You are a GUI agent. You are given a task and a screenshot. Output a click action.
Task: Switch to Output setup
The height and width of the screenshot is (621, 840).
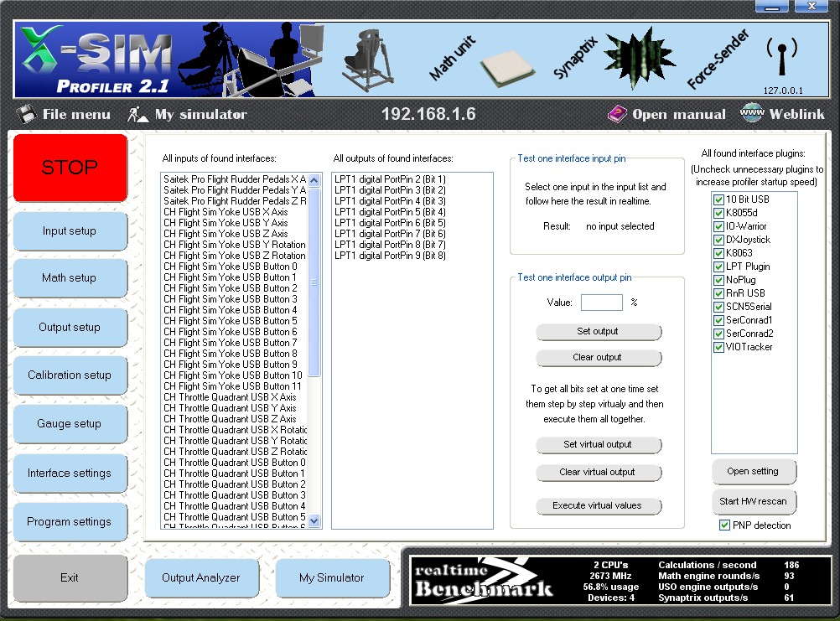(70, 327)
